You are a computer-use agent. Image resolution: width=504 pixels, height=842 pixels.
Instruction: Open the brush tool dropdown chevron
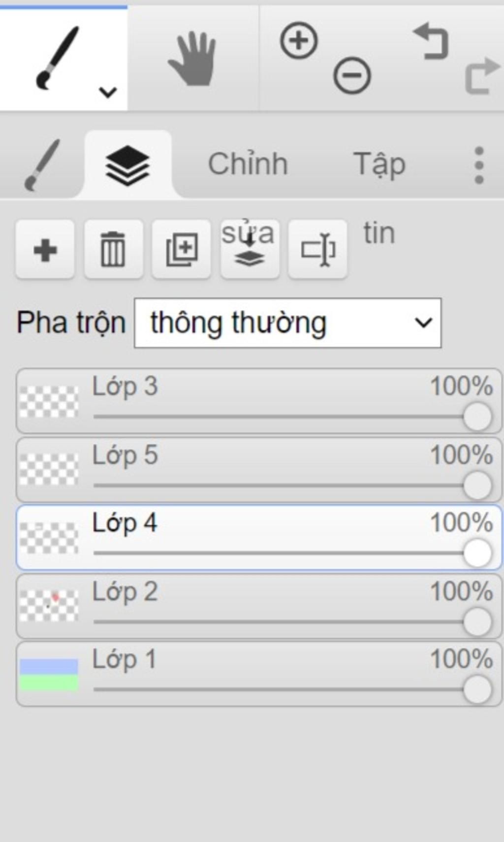(108, 92)
